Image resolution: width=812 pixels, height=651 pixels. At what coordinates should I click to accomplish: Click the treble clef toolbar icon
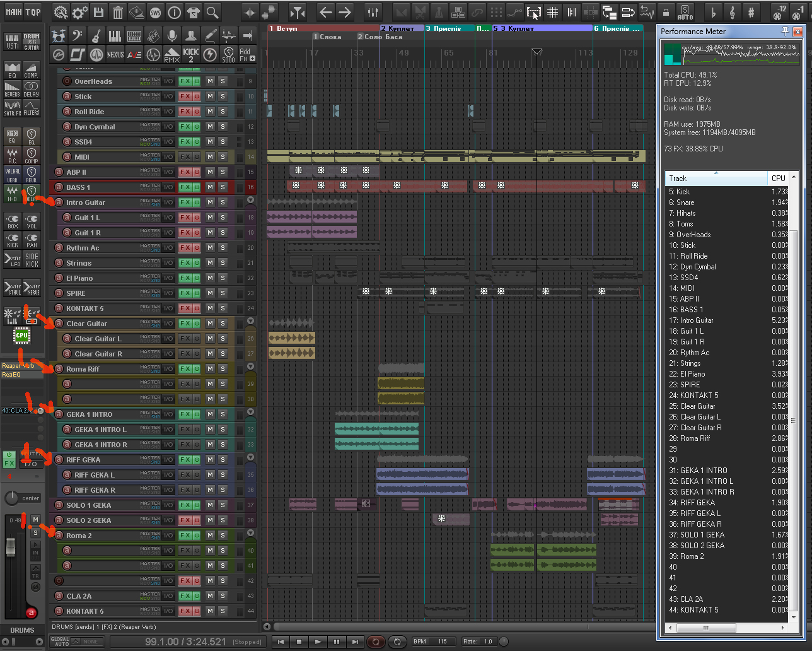[x=732, y=12]
